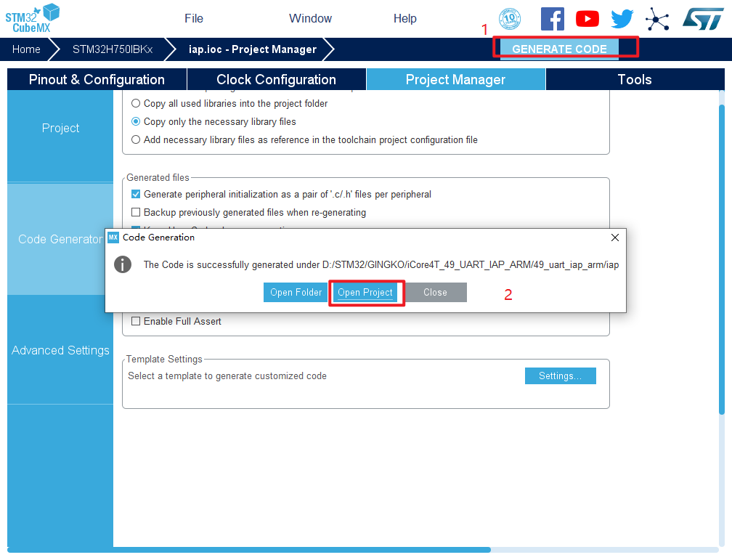Open the Facebook icon link
The width and height of the screenshot is (732, 560).
pos(552,19)
